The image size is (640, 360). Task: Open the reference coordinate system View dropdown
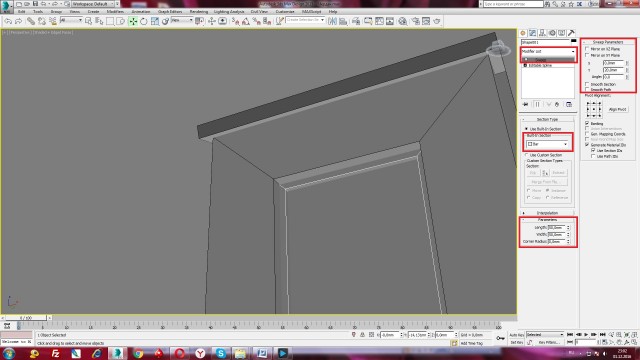tap(182, 20)
